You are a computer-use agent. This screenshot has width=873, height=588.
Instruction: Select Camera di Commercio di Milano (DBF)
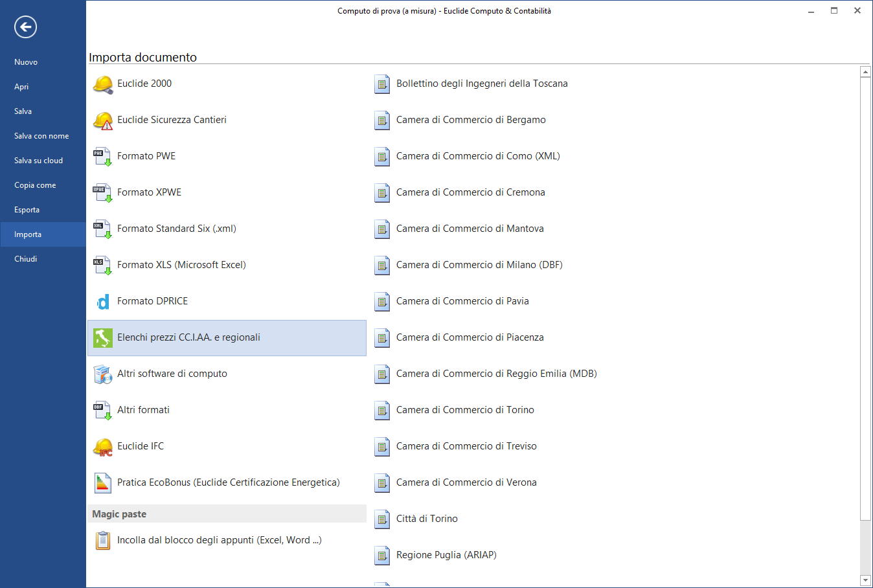479,265
